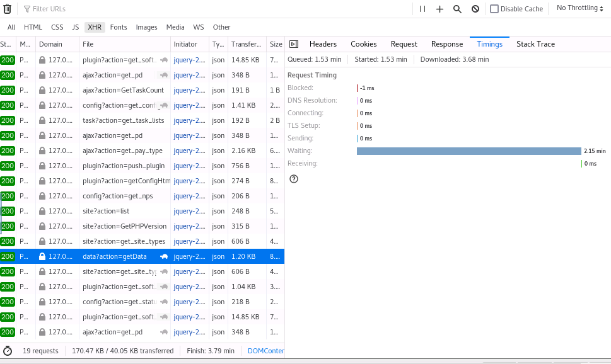
Task: Toggle the WS filter
Action: coord(199,27)
